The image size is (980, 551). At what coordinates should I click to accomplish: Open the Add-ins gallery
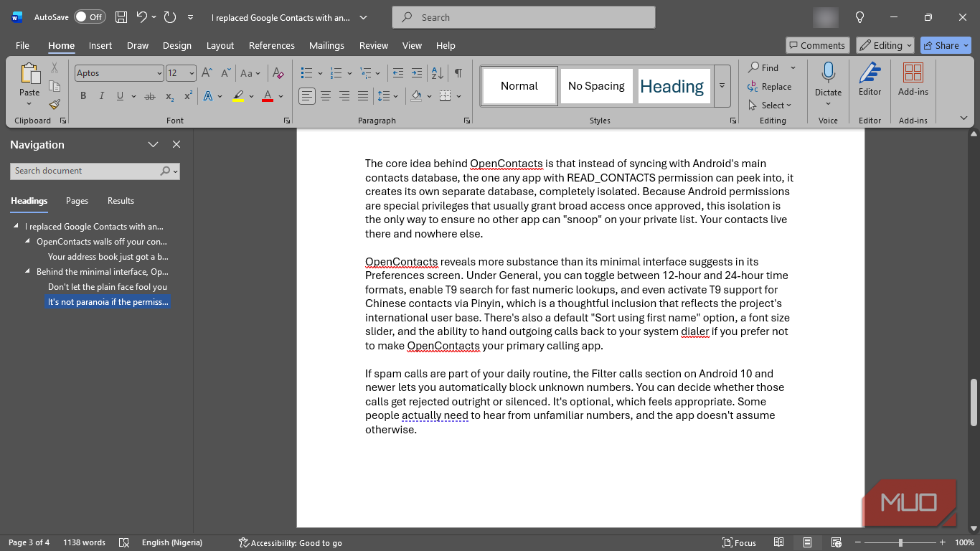tap(913, 79)
